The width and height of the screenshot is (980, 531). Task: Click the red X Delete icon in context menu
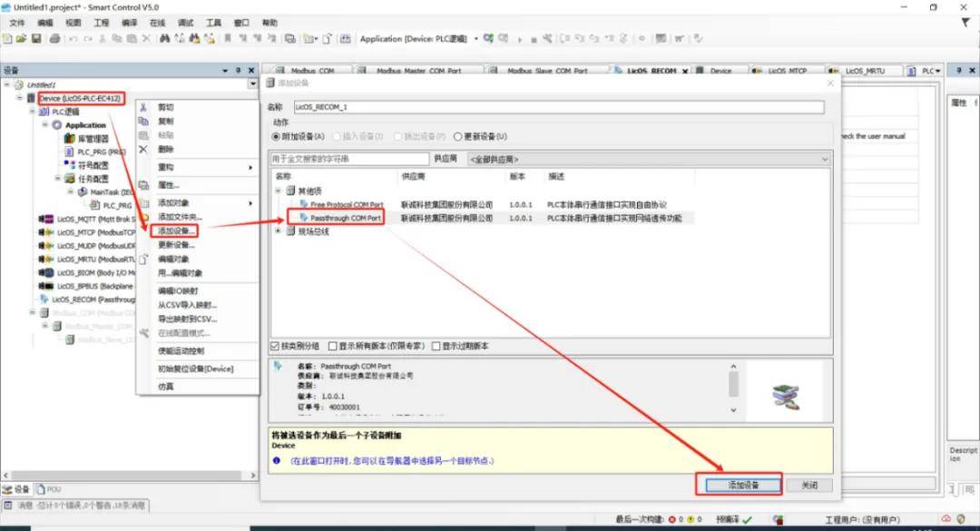coord(142,149)
